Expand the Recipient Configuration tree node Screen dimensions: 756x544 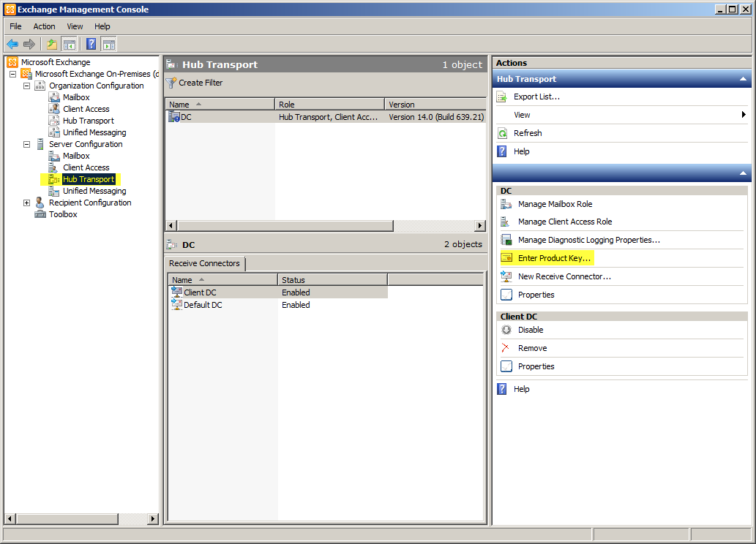point(27,203)
